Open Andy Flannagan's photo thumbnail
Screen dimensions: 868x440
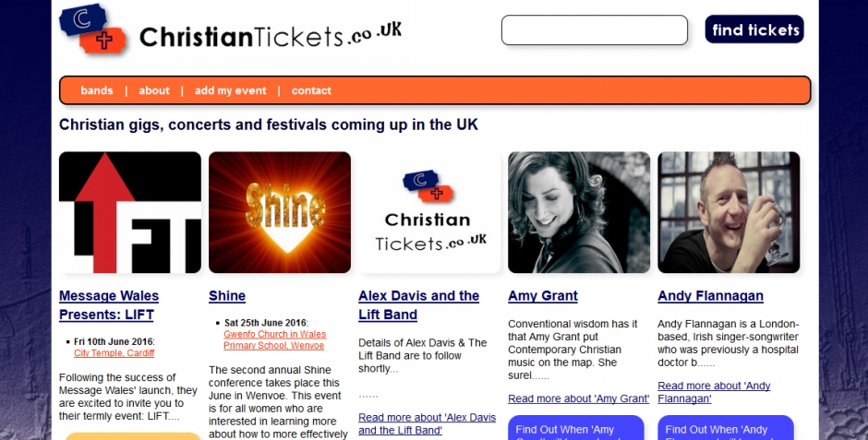(x=729, y=212)
